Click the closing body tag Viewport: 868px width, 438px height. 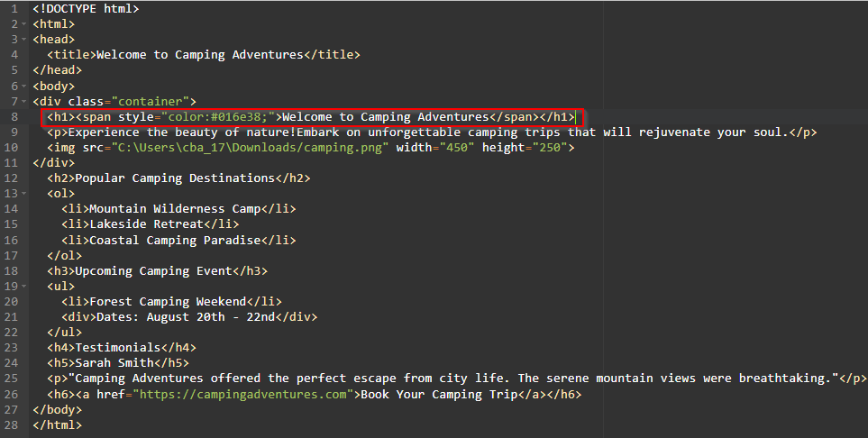pos(57,410)
